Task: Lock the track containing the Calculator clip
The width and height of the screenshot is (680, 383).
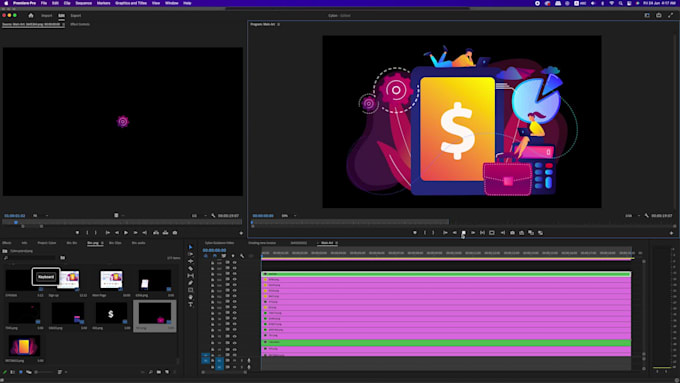Action: (x=212, y=342)
